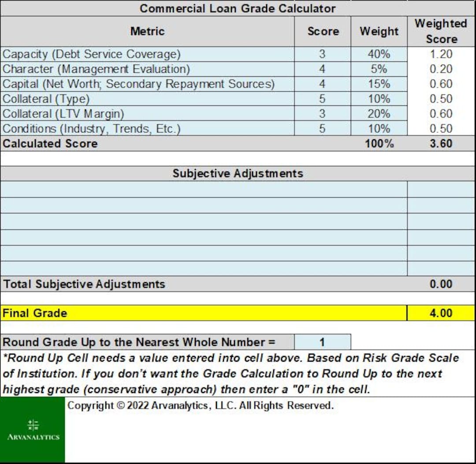
Task: Click the 10% weight for Collateral (Type)
Action: pyautogui.click(x=379, y=99)
